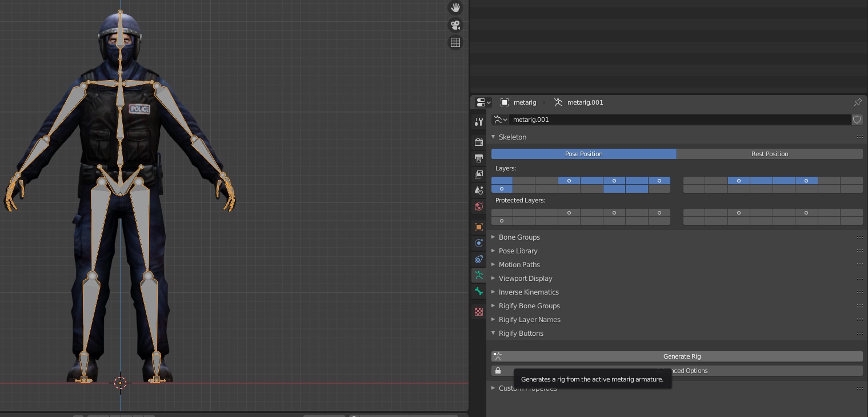Toggle the camera view icon
Image resolution: width=868 pixels, height=417 pixels.
tap(455, 25)
